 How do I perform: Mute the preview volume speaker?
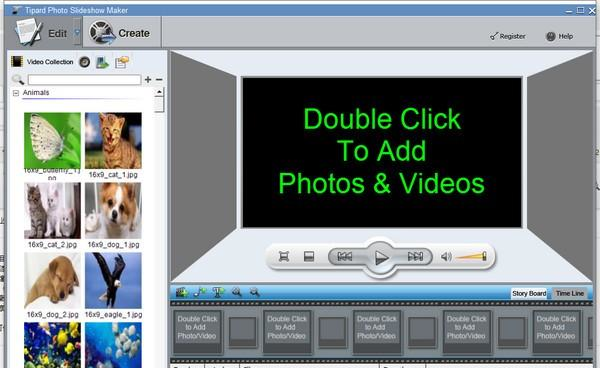pyautogui.click(x=446, y=256)
